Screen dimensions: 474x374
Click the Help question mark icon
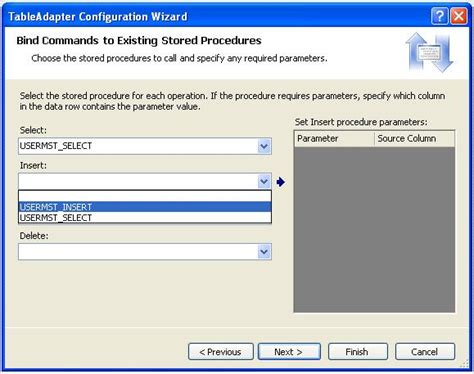click(439, 16)
